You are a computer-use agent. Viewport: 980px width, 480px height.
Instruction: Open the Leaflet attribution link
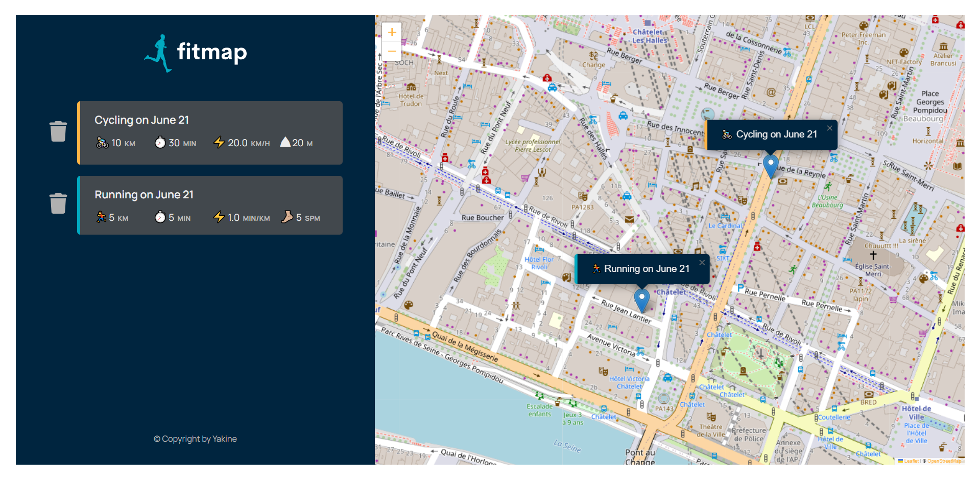[911, 461]
